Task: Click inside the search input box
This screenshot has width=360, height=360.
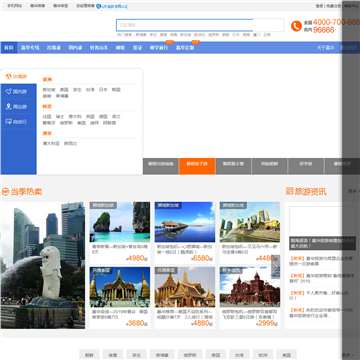Action: 200,25
